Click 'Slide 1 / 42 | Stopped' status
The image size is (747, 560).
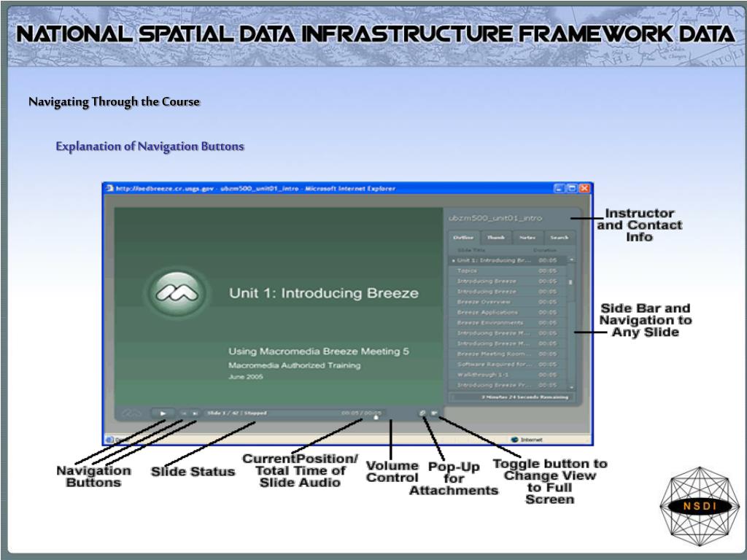(237, 413)
